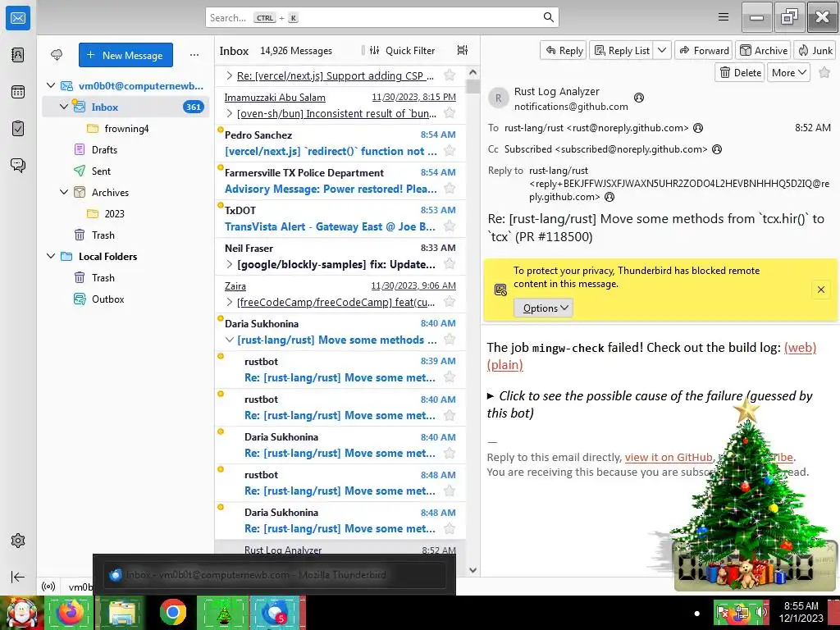Open the (web) build log link
Viewport: 840px width, 630px height.
coord(800,347)
